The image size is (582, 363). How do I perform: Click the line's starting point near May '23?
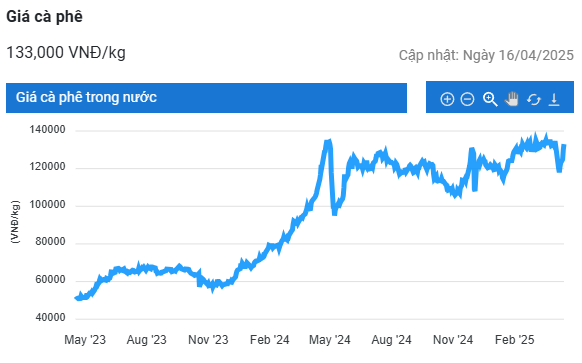point(77,298)
